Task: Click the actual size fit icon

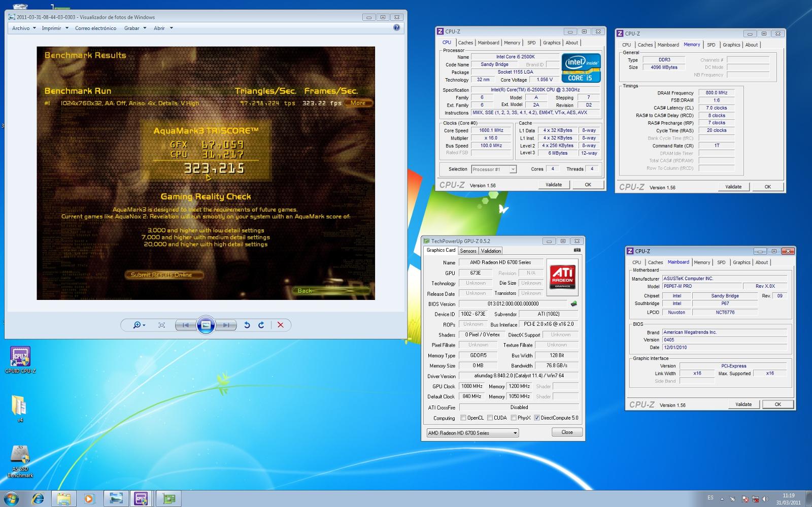Action: coord(162,325)
